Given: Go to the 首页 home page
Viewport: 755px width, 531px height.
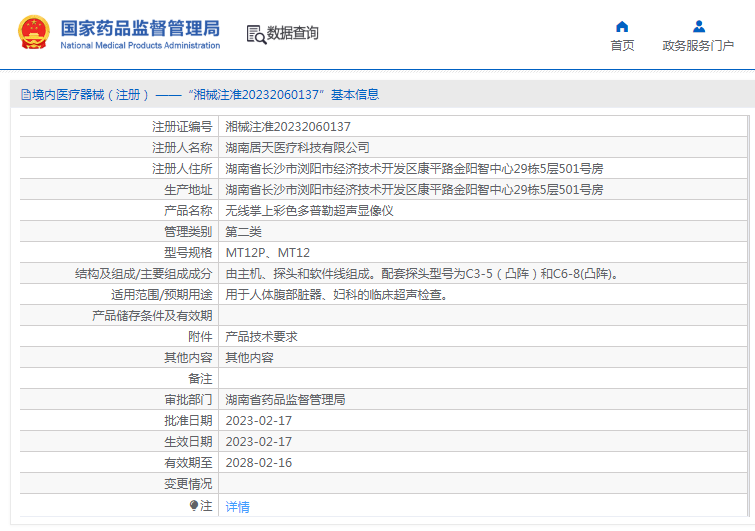Looking at the screenshot, I should (622, 46).
